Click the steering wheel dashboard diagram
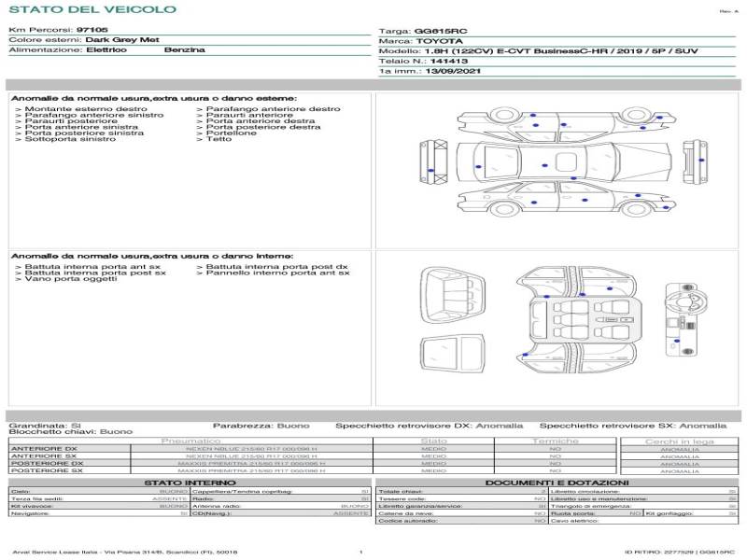 pos(685,319)
